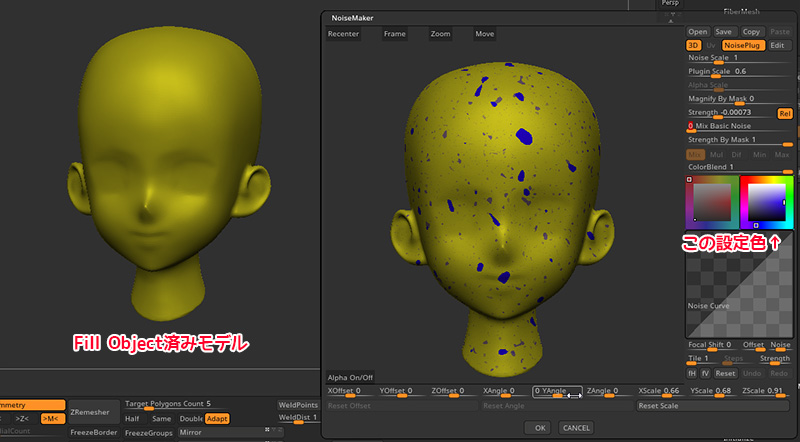Click the Recenter preview control

[344, 34]
